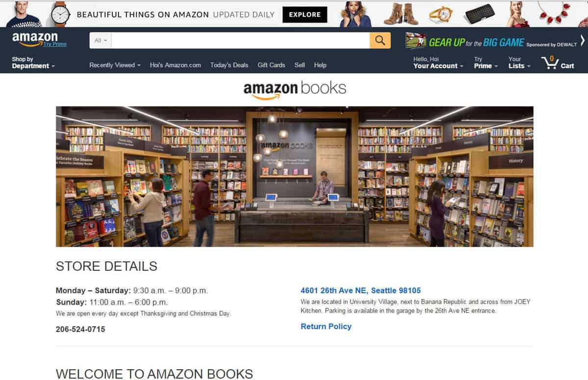Click the amazon books logo
The image size is (588, 380).
294,89
